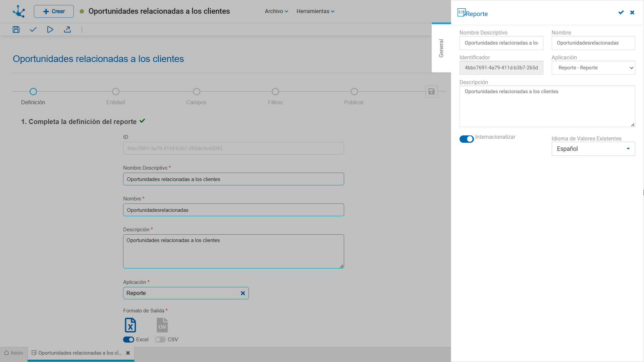Click the wizard save icon beside Publicar
The image size is (644, 362).
431,91
